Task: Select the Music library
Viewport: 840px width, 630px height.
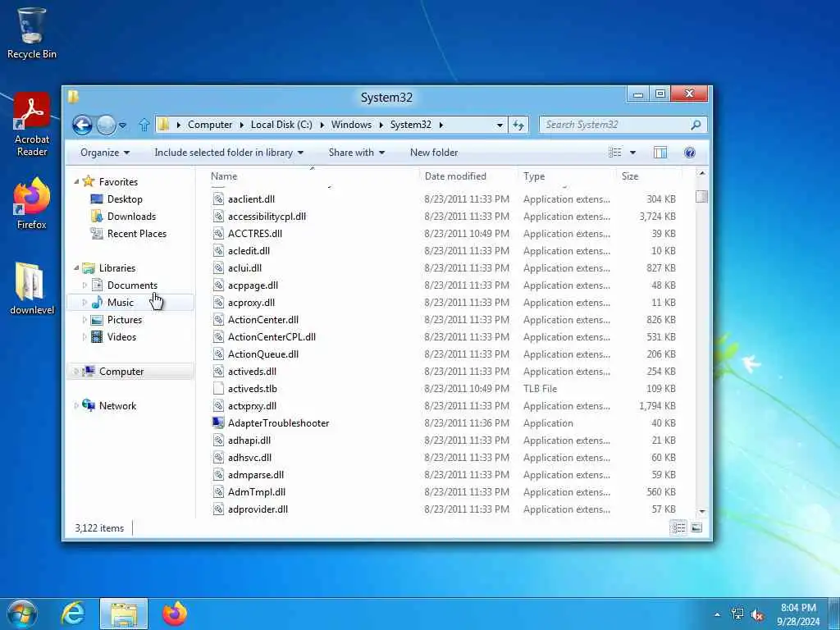Action: pyautogui.click(x=120, y=303)
